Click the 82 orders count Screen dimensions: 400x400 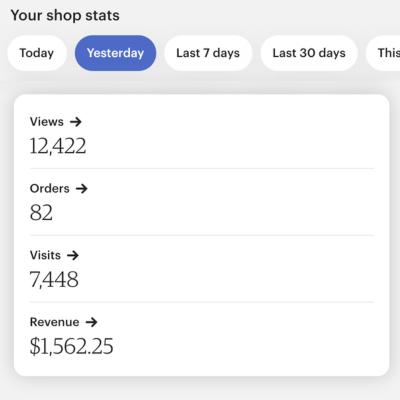click(x=41, y=213)
